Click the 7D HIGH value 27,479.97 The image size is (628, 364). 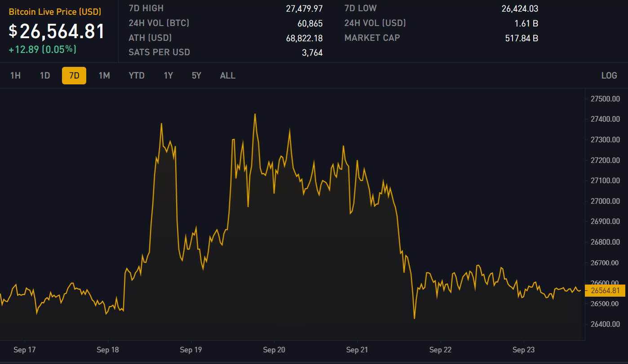pos(304,9)
